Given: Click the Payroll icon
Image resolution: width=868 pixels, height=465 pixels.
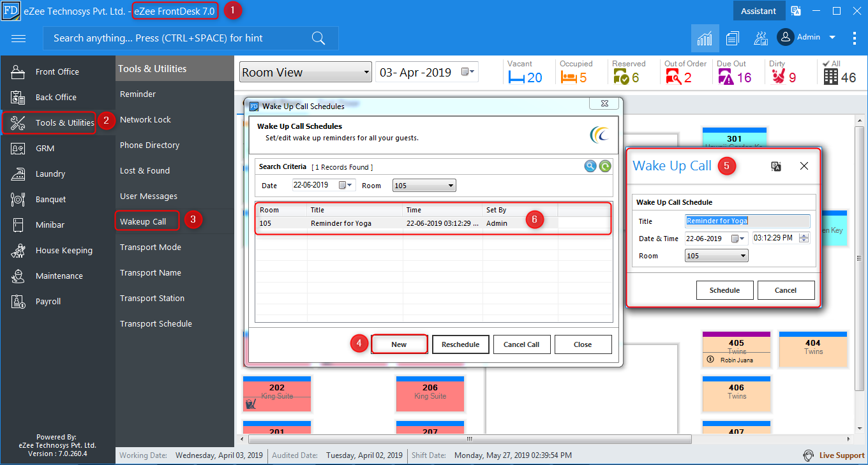Looking at the screenshot, I should 18,301.
